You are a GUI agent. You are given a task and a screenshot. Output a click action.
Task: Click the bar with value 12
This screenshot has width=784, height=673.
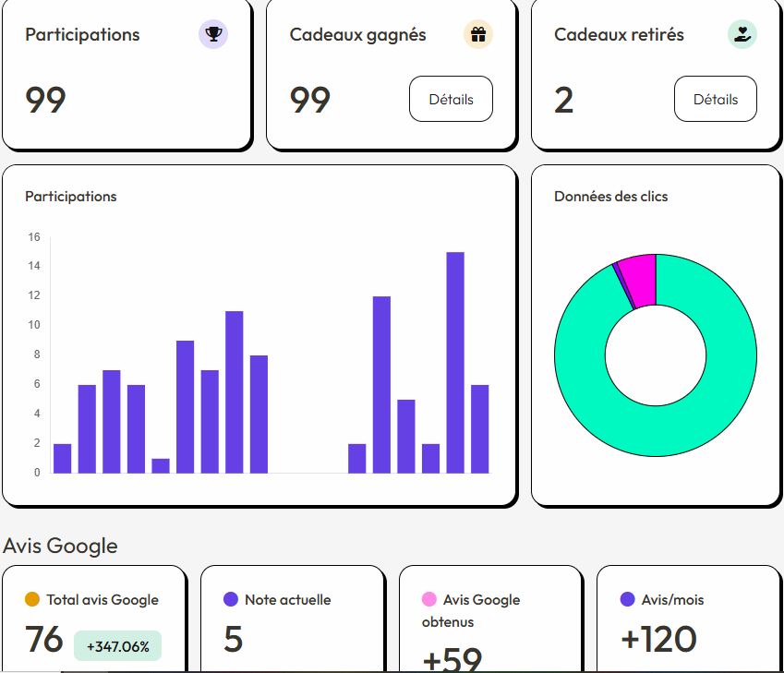click(381, 384)
